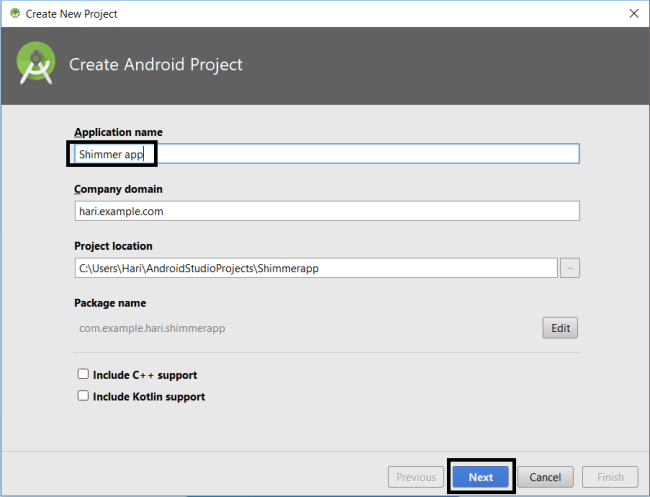This screenshot has width=650, height=497.
Task: Click the package name com.example.hari.shimmerapp text
Action: (152, 328)
